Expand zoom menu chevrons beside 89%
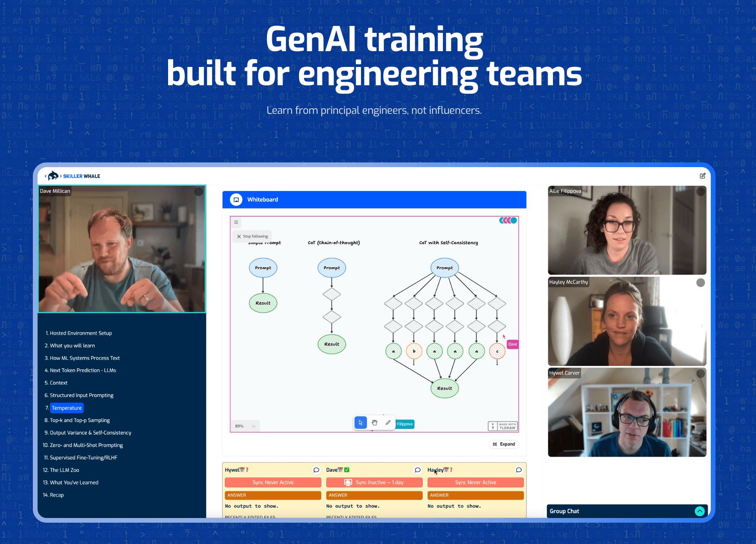This screenshot has width=756, height=544. pyautogui.click(x=253, y=426)
